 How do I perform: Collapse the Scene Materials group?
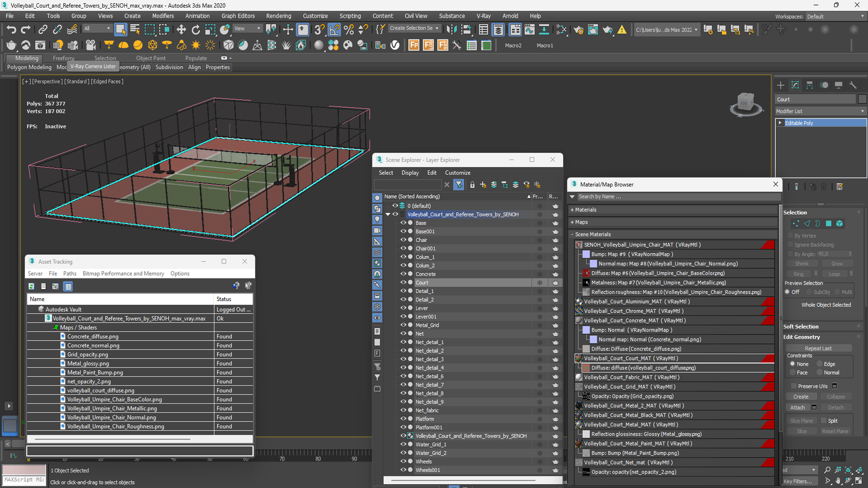[x=572, y=235]
